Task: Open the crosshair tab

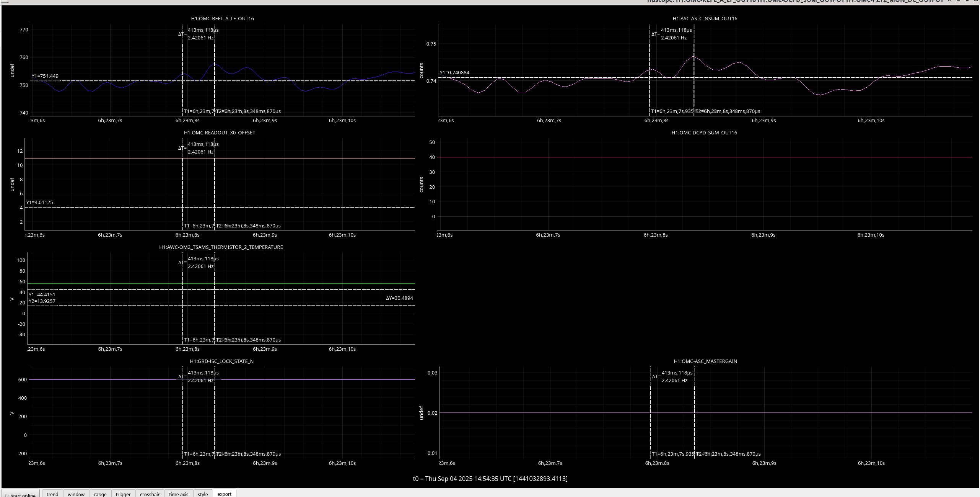Action: (150, 494)
